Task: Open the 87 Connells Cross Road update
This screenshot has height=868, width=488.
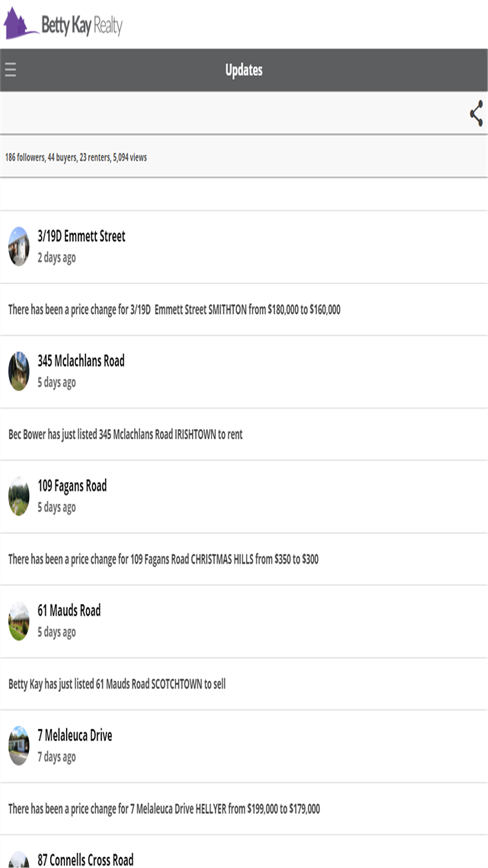Action: 85,860
